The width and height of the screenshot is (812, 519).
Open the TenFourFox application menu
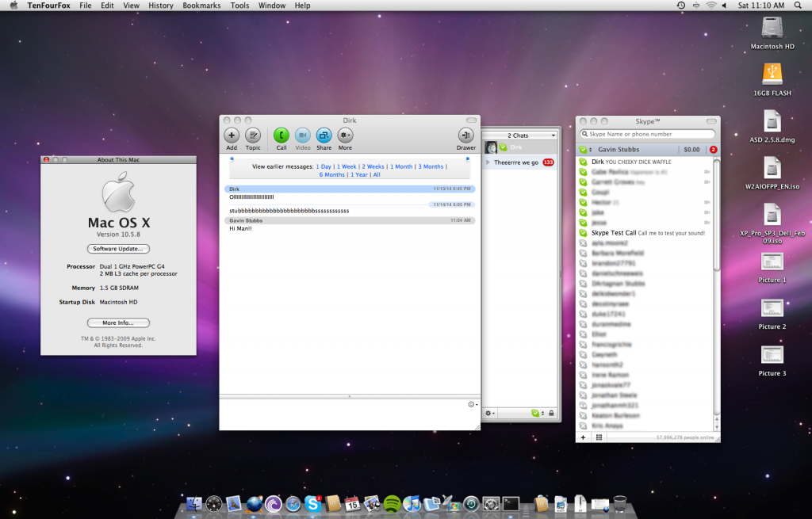coord(48,6)
